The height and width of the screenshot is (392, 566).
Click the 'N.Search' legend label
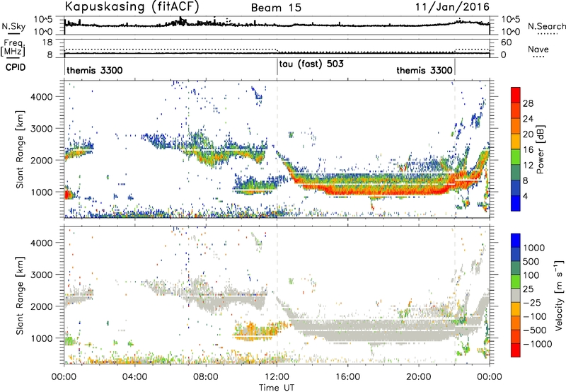point(546,26)
